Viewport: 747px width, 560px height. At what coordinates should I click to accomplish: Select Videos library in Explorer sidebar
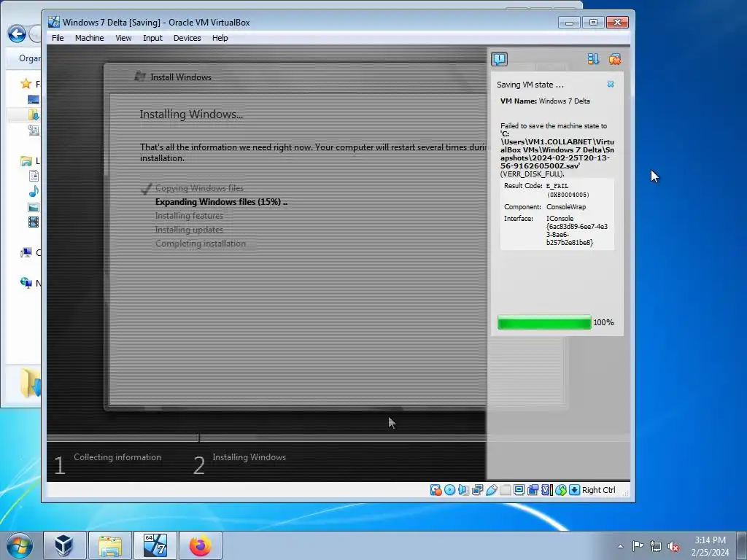pos(34,222)
